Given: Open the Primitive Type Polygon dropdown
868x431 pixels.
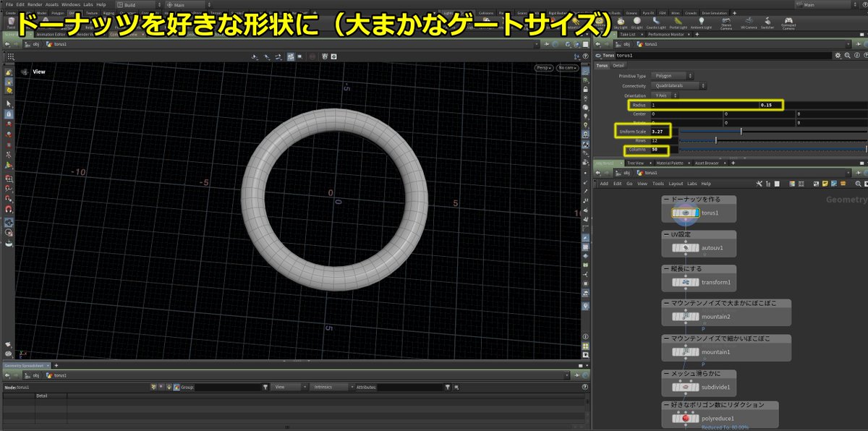Looking at the screenshot, I should click(673, 75).
